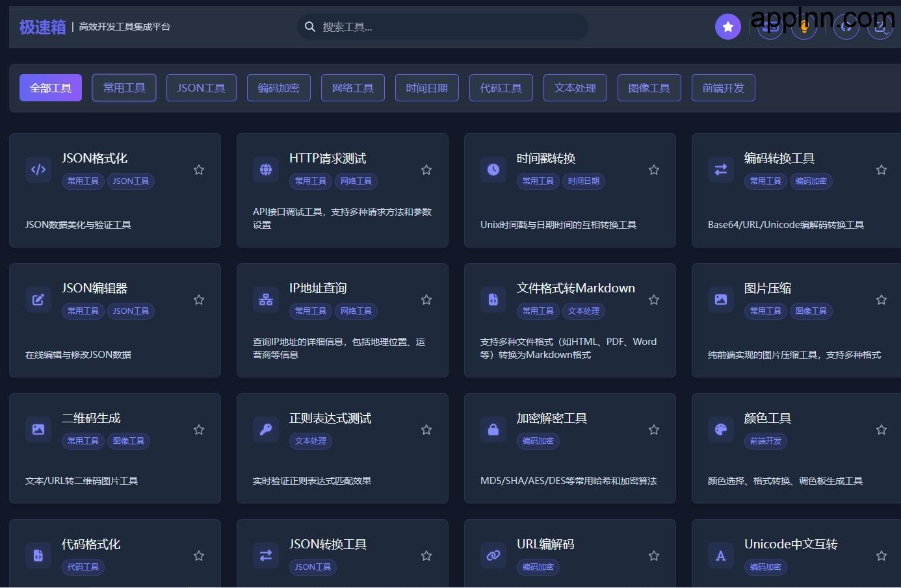Click the clock icon of 时间戳转换
This screenshot has width=901, height=588.
[493, 170]
